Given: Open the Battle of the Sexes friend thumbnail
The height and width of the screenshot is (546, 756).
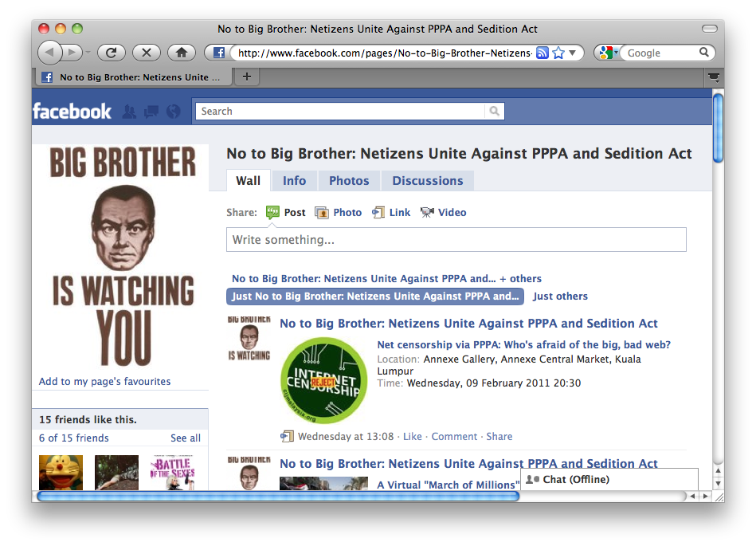Looking at the screenshot, I should (173, 473).
